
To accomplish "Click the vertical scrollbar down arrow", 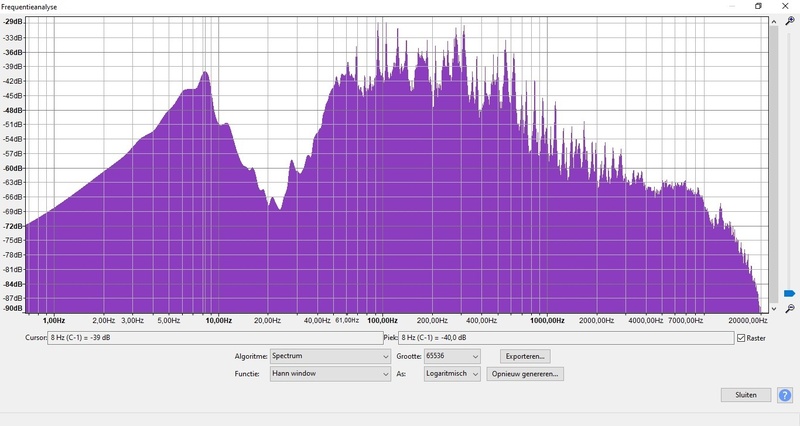I will click(x=774, y=309).
